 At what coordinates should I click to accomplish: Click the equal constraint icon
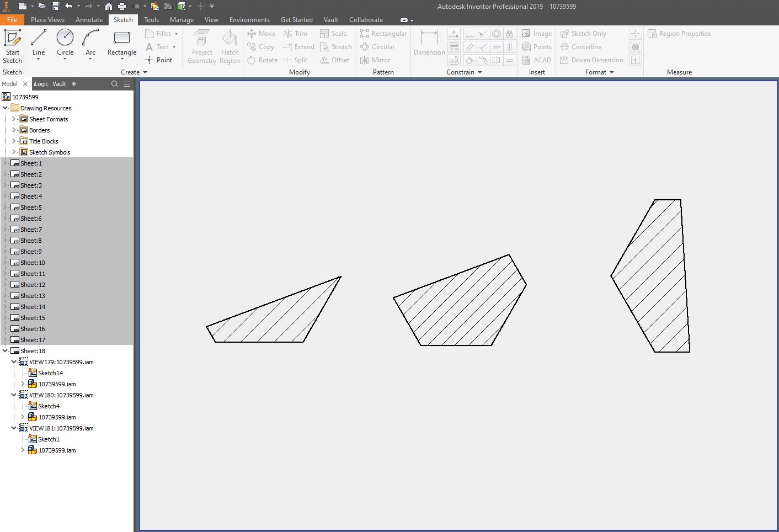click(x=510, y=60)
